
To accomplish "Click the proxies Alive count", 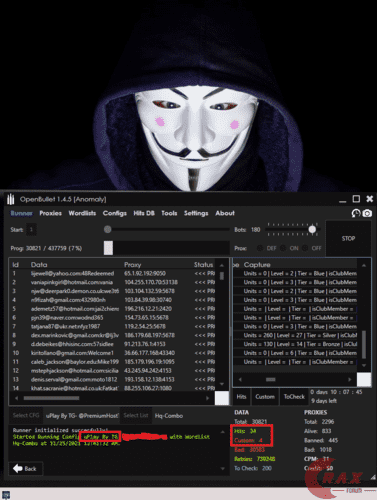I will [327, 431].
